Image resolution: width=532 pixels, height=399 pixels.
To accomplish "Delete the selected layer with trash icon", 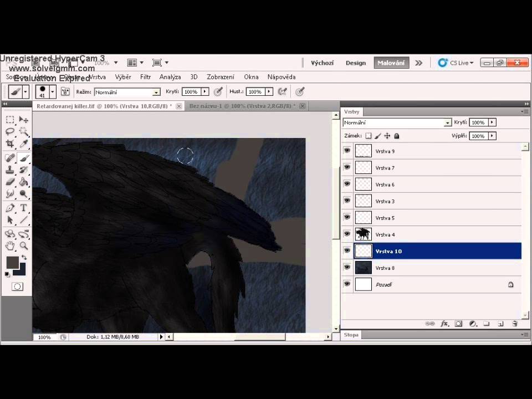I will tap(515, 324).
